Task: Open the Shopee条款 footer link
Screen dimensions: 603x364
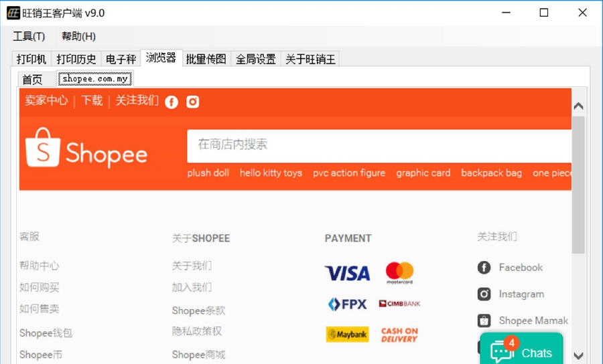Action: (198, 310)
